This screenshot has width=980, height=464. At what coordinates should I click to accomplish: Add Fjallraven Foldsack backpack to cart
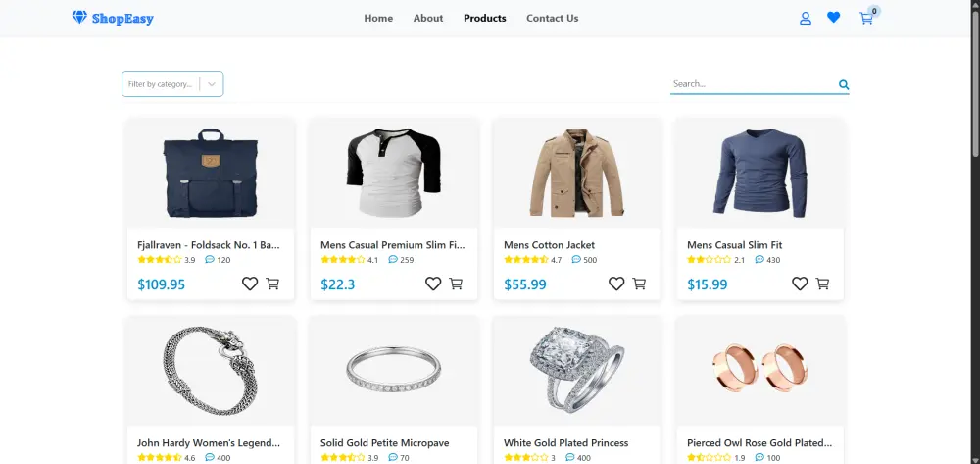coord(272,284)
